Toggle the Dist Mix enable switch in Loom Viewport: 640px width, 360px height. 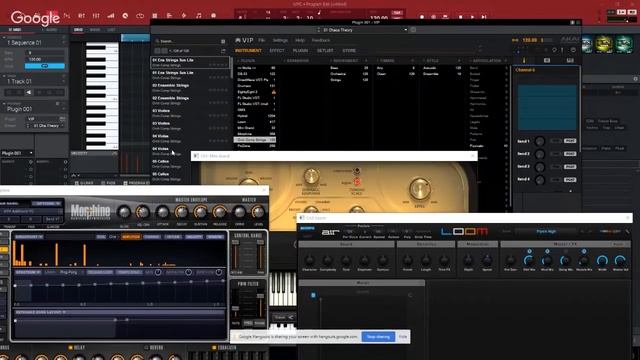point(529,251)
